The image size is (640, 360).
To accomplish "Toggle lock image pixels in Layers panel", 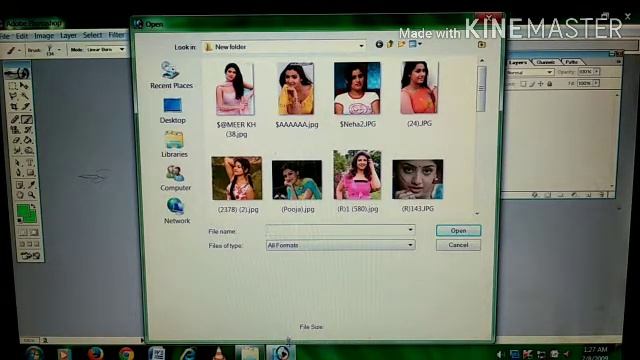I will pos(532,84).
